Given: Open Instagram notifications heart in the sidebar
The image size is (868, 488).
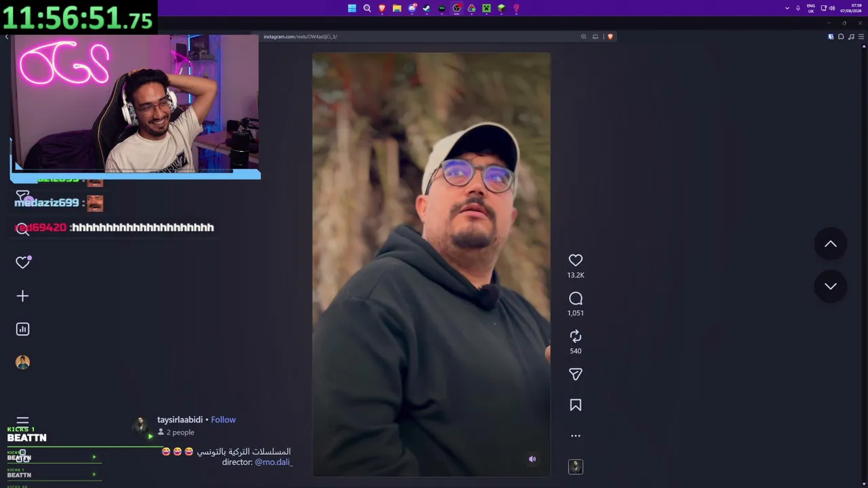Looking at the screenshot, I should [23, 262].
